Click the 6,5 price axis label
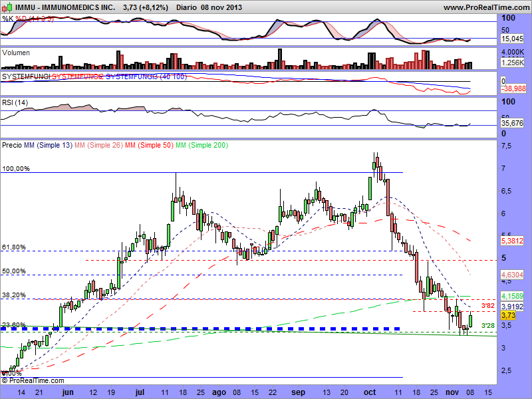Viewport: 532px width, 399px height. click(506, 191)
